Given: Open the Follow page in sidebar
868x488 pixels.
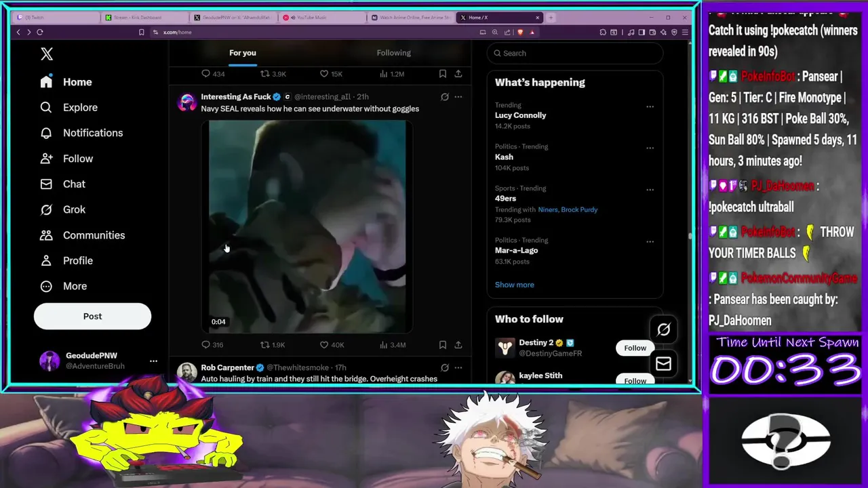Looking at the screenshot, I should pyautogui.click(x=66, y=159).
